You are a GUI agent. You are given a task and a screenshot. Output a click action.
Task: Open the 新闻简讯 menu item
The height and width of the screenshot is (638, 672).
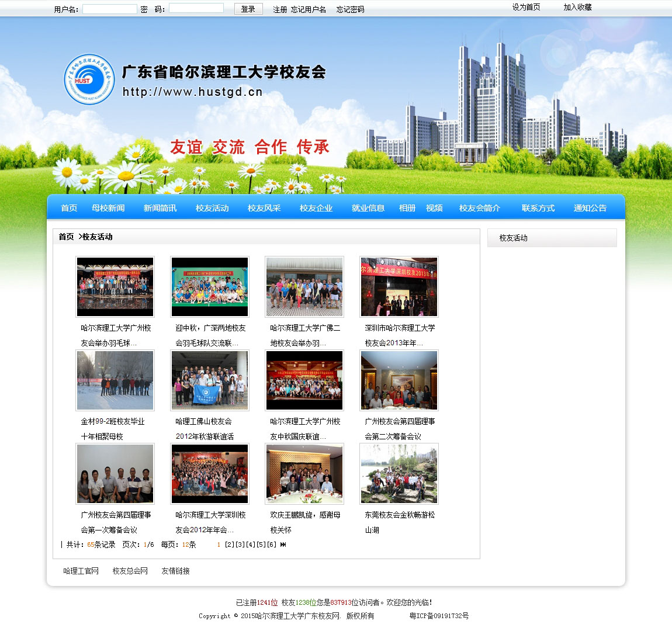pos(160,208)
